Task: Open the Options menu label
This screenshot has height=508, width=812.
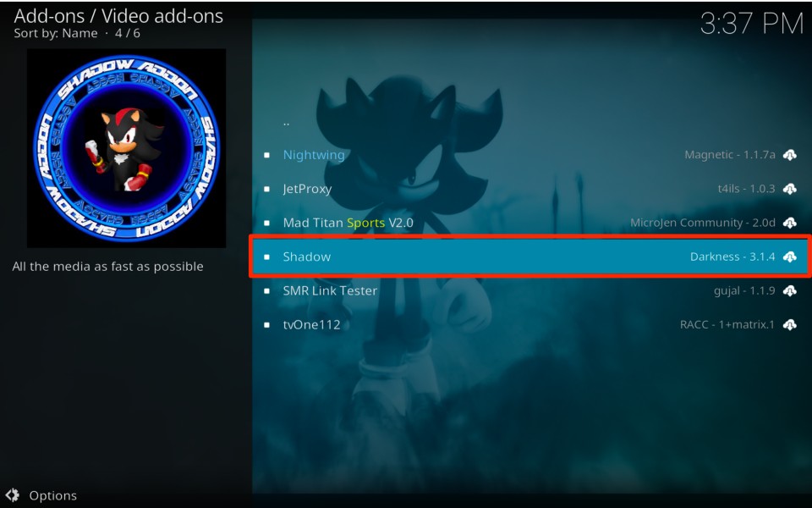Action: tap(52, 495)
